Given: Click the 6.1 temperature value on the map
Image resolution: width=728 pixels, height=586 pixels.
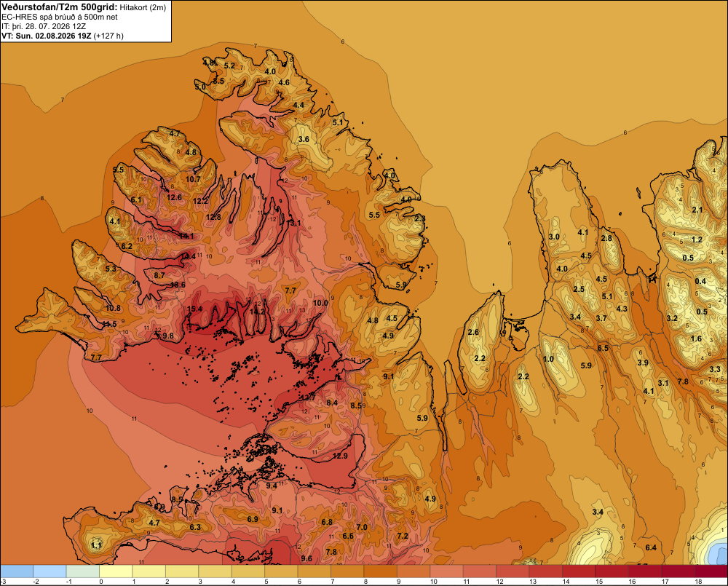Looking at the screenshot, I should (136, 199).
